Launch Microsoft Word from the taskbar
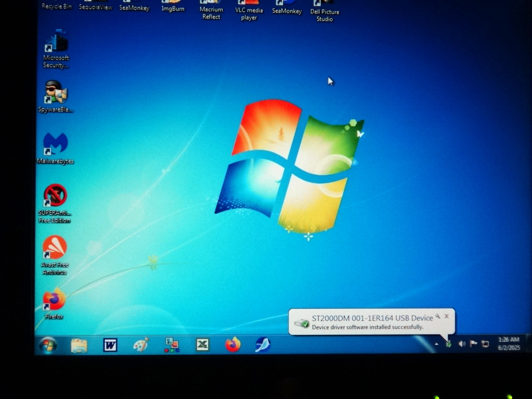The image size is (532, 399). coord(110,345)
